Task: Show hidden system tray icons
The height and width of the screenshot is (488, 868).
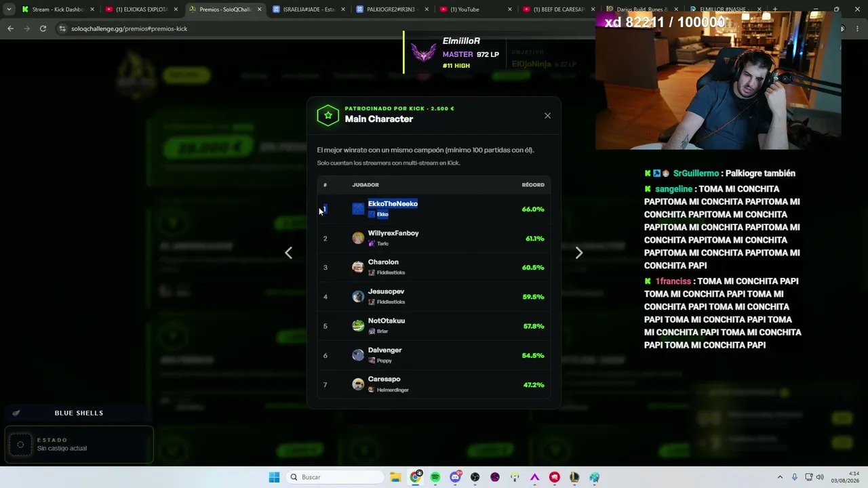Action: point(780,477)
